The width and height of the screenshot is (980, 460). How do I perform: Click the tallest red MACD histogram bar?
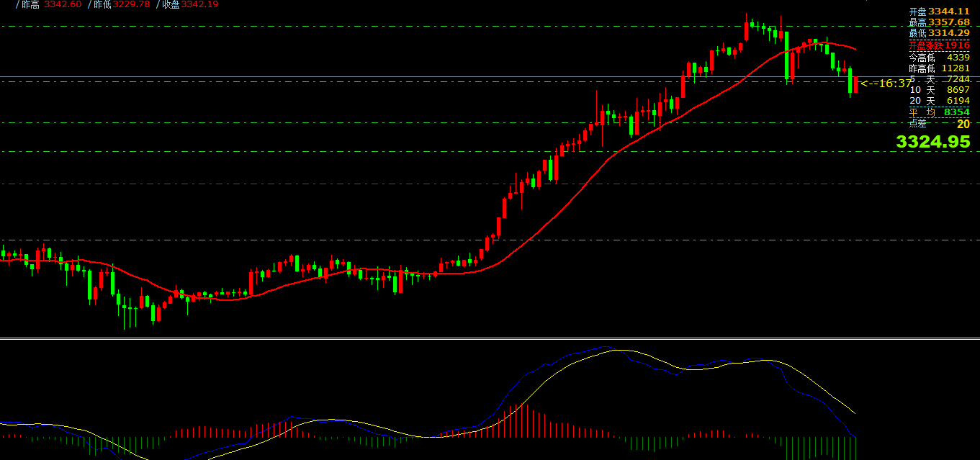pyautogui.click(x=517, y=421)
